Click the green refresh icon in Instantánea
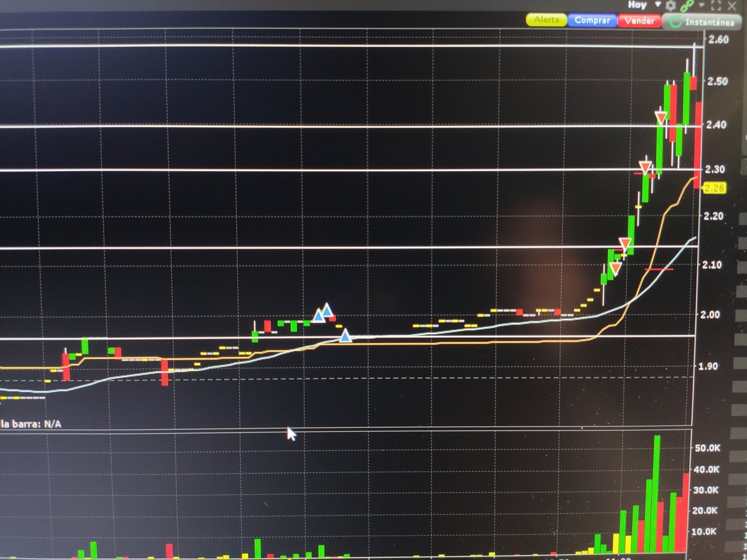The image size is (747, 560). tap(675, 22)
